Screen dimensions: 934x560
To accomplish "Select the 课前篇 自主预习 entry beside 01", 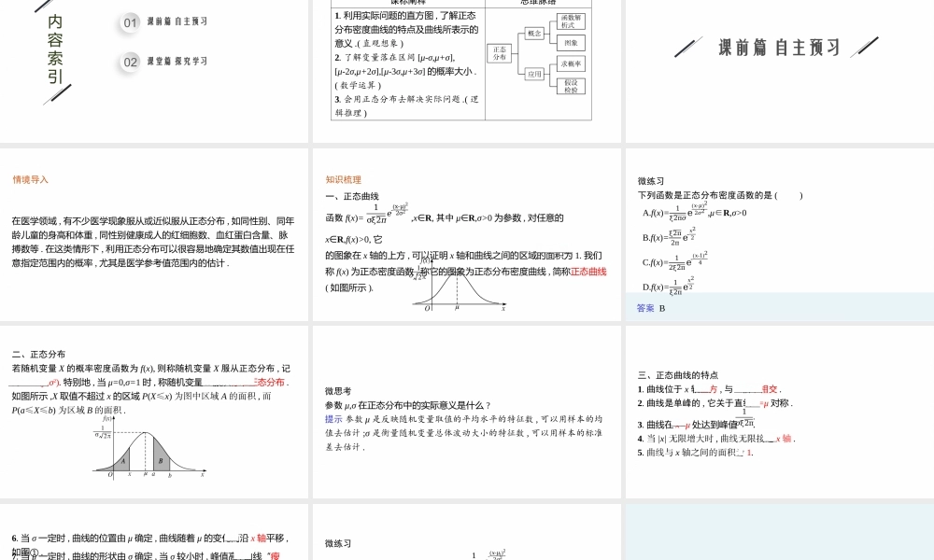I will pyautogui.click(x=177, y=21).
